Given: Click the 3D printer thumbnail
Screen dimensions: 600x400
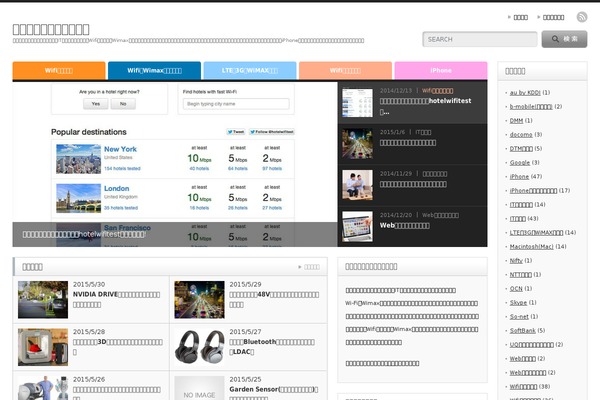Looking at the screenshot, I should click(43, 347).
